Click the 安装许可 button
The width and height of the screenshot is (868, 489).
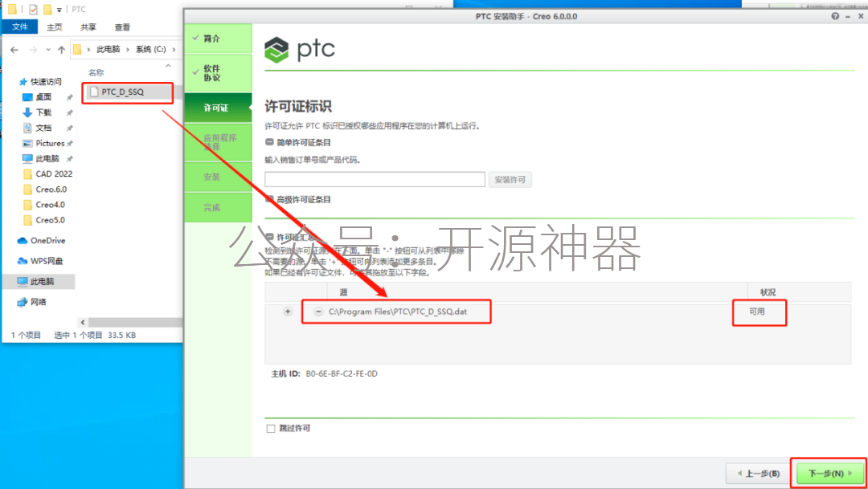click(x=510, y=179)
